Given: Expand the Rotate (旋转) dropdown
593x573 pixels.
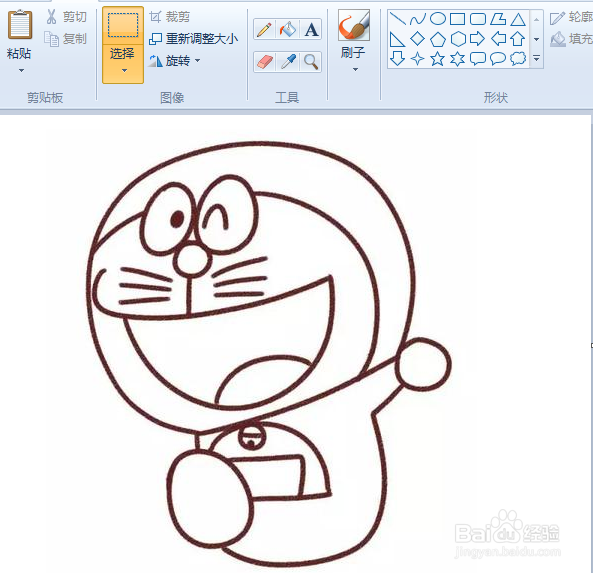Looking at the screenshot, I should click(174, 61).
